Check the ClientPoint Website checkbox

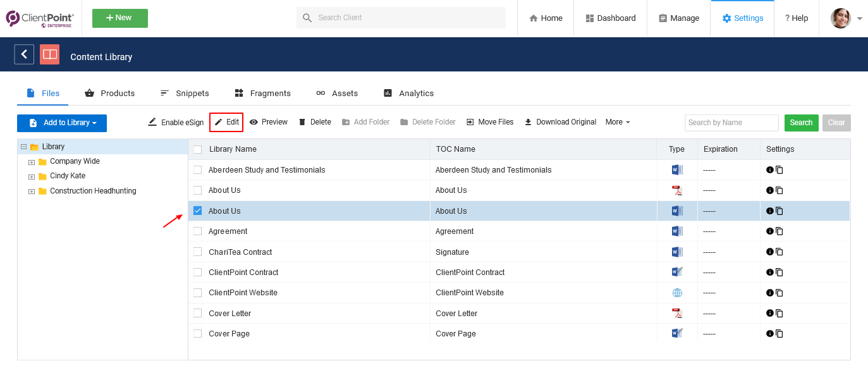[198, 293]
